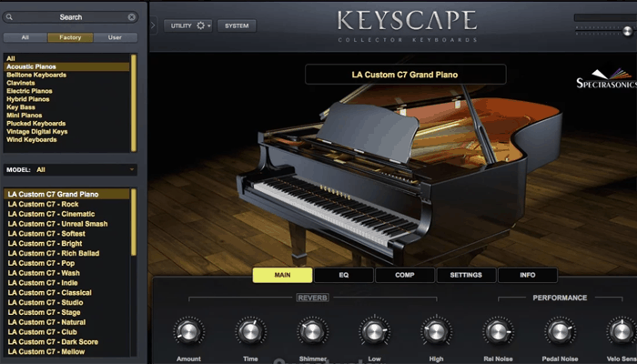Select Belltone Keyboards category

click(x=67, y=75)
